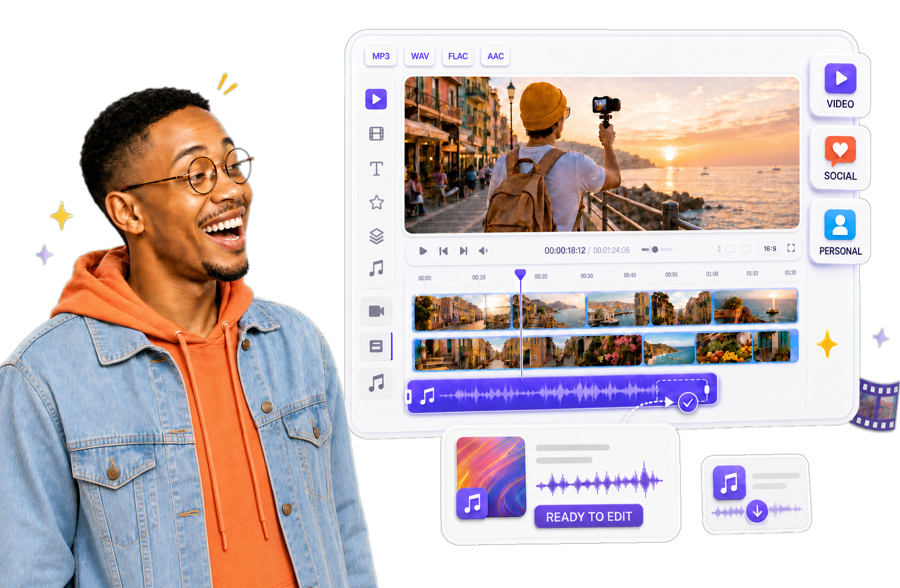
Task: Click the checkmark on the audio track
Action: [x=688, y=402]
